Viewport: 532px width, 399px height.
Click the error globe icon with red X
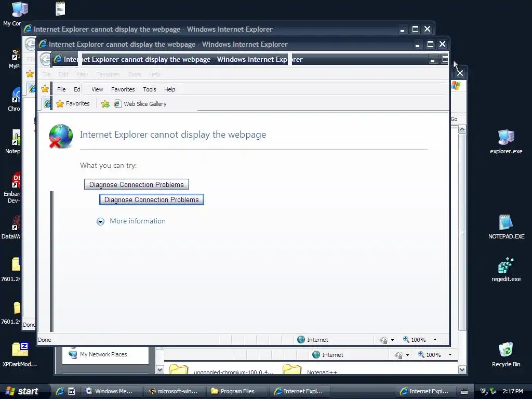pyautogui.click(x=61, y=136)
